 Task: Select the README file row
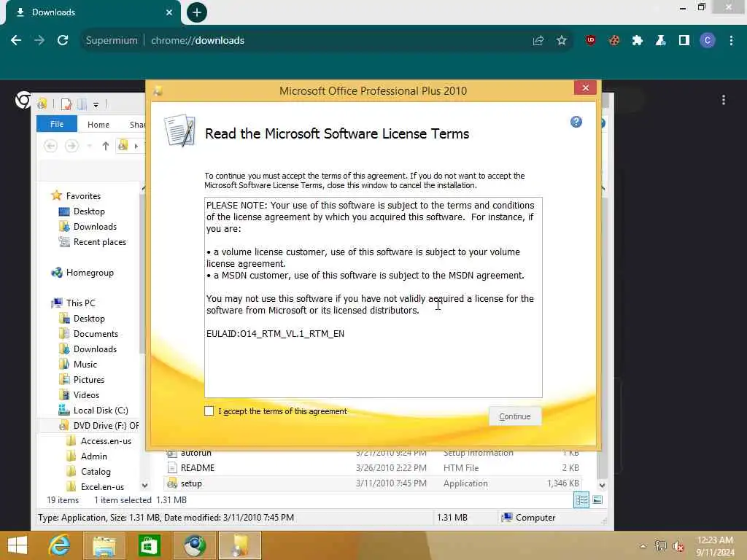(x=373, y=468)
